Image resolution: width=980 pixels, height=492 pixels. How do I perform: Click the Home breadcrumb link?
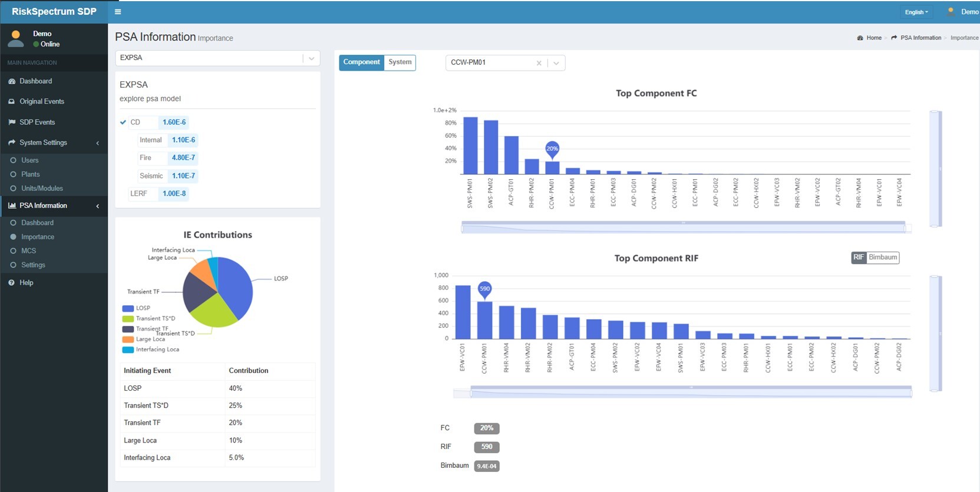pyautogui.click(x=873, y=38)
